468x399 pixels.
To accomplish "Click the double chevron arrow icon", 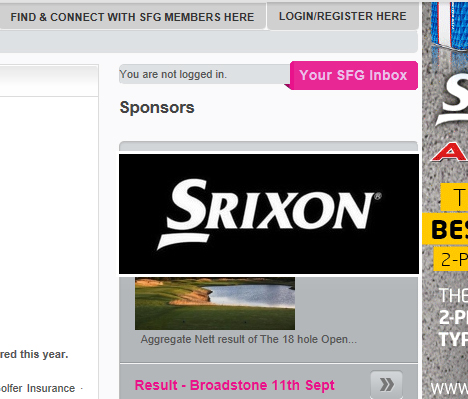I will pyautogui.click(x=386, y=384).
